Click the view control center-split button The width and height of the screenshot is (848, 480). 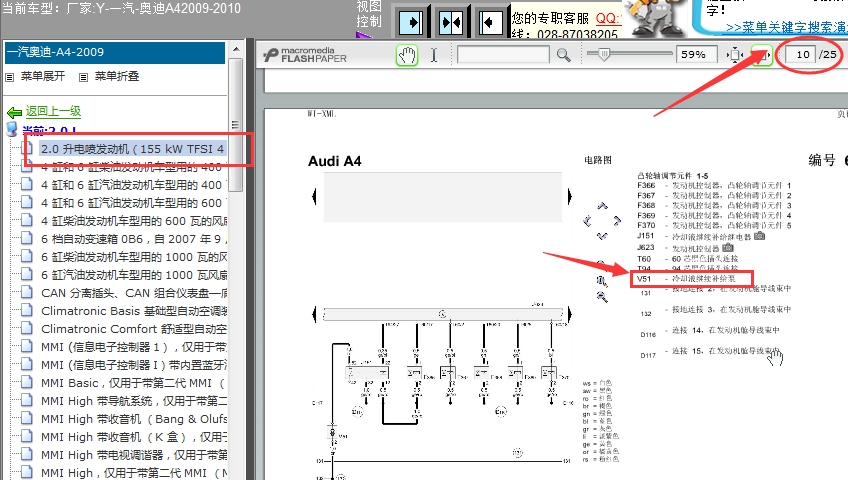coord(451,23)
